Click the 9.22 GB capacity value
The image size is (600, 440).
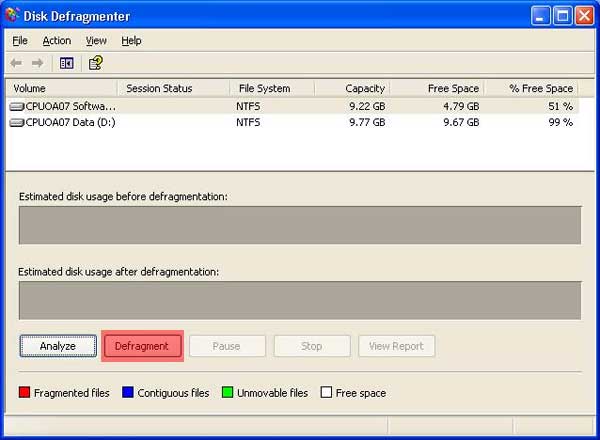(x=367, y=106)
